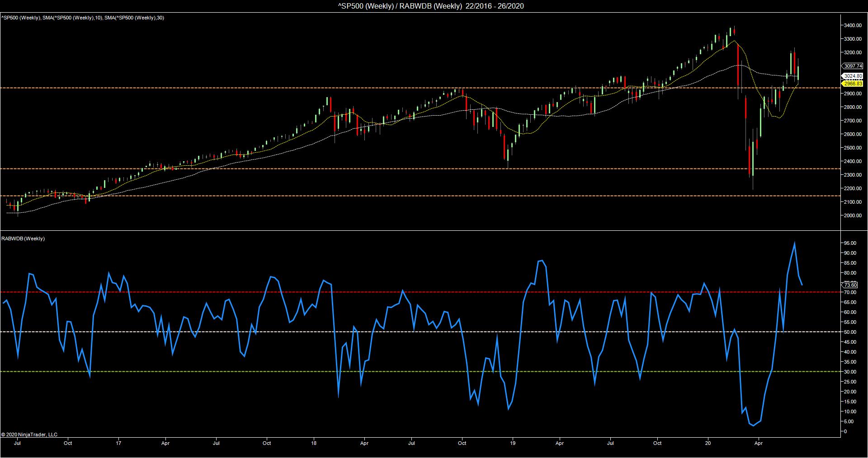The height and width of the screenshot is (458, 868).
Task: Click the 95.00 label on the RABWDB axis
Action: (850, 243)
